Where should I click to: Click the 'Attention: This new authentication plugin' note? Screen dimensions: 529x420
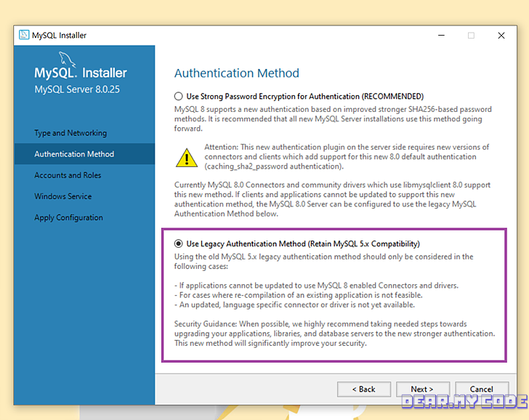347,157
